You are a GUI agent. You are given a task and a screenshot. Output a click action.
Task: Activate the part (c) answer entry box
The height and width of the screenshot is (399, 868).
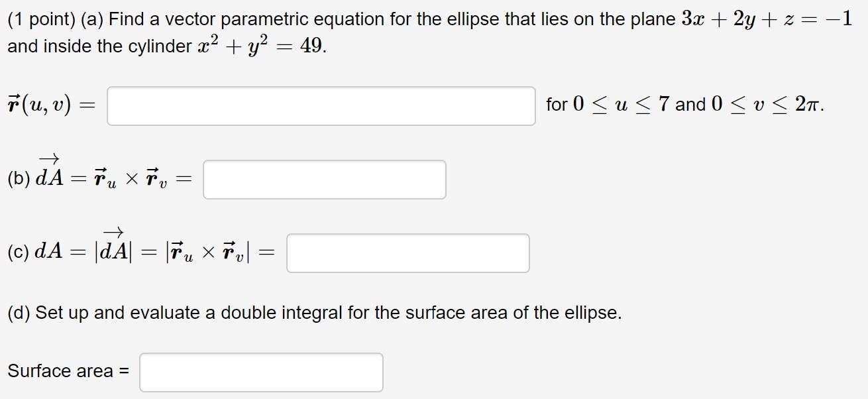(407, 253)
